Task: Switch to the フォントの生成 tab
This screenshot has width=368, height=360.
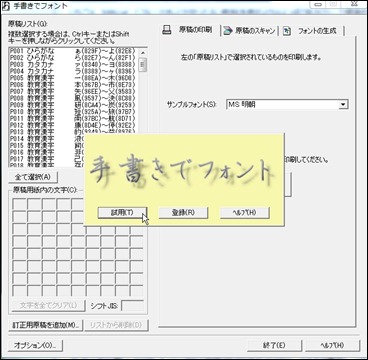Action: coord(311,31)
